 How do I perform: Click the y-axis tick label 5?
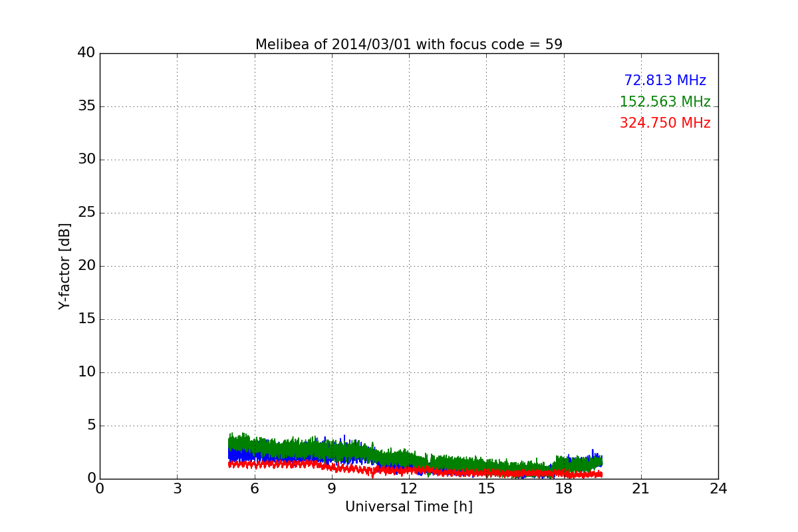91,426
